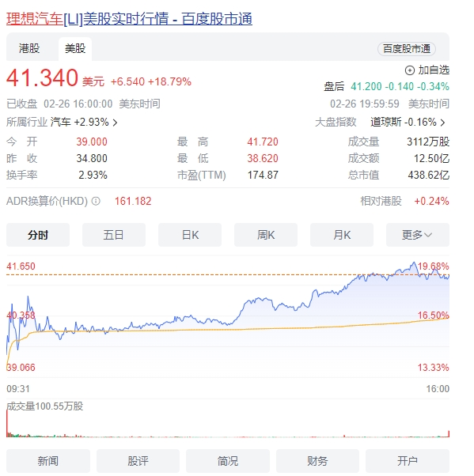Open the 财务 financials section
Screen dimensions: 474x476
pos(317,461)
